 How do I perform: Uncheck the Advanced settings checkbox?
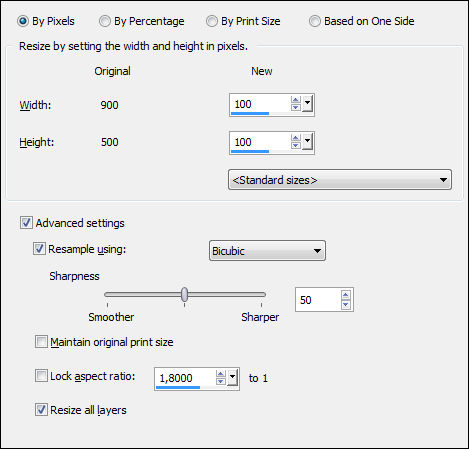26,223
